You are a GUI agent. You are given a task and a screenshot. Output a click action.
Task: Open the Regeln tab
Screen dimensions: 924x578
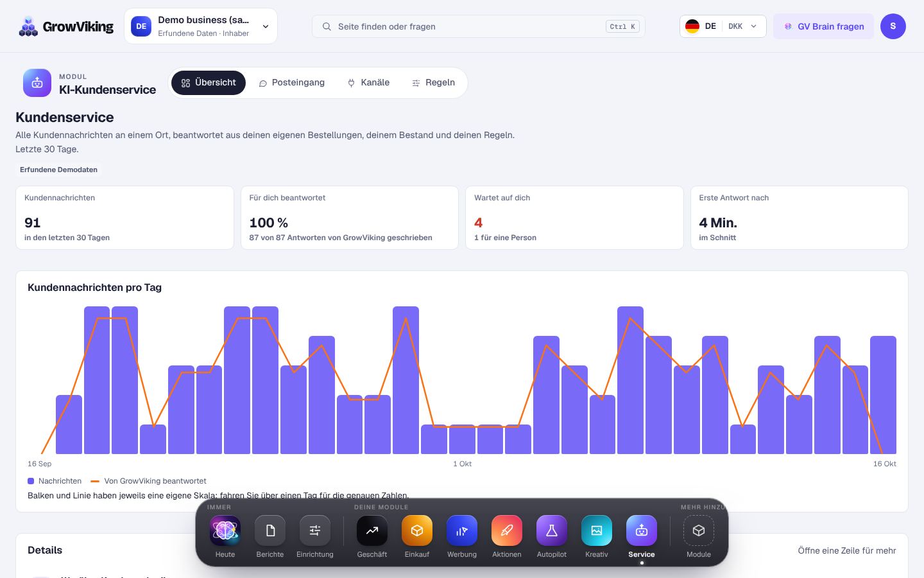434,83
